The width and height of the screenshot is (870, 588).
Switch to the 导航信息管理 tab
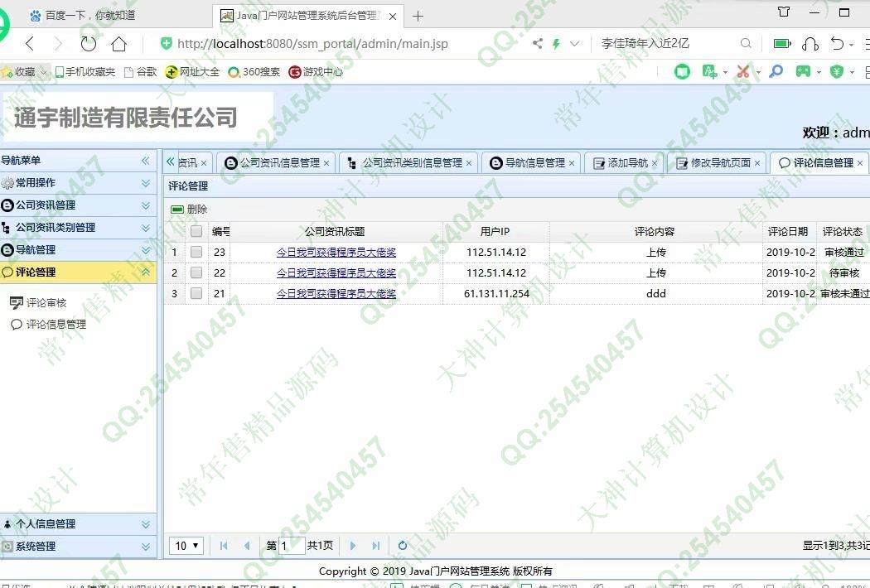534,163
